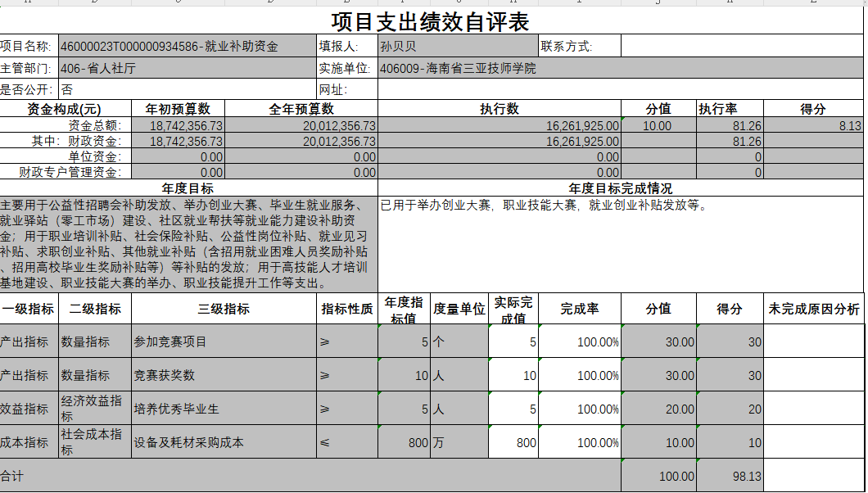Select the 经济效益指标 cell
Viewport: 868px width, 493px height.
pos(95,409)
